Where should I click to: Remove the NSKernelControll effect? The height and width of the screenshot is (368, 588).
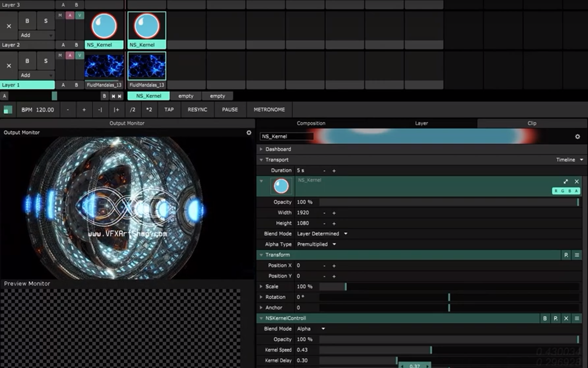[566, 318]
